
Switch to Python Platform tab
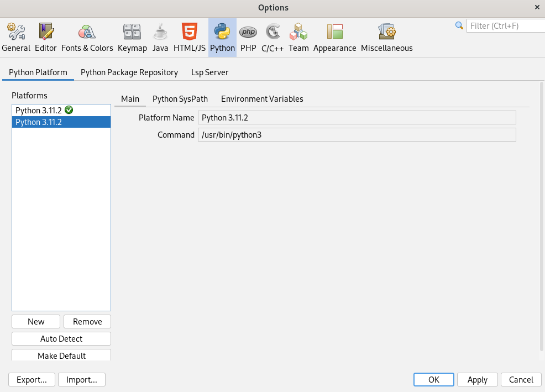tap(38, 72)
